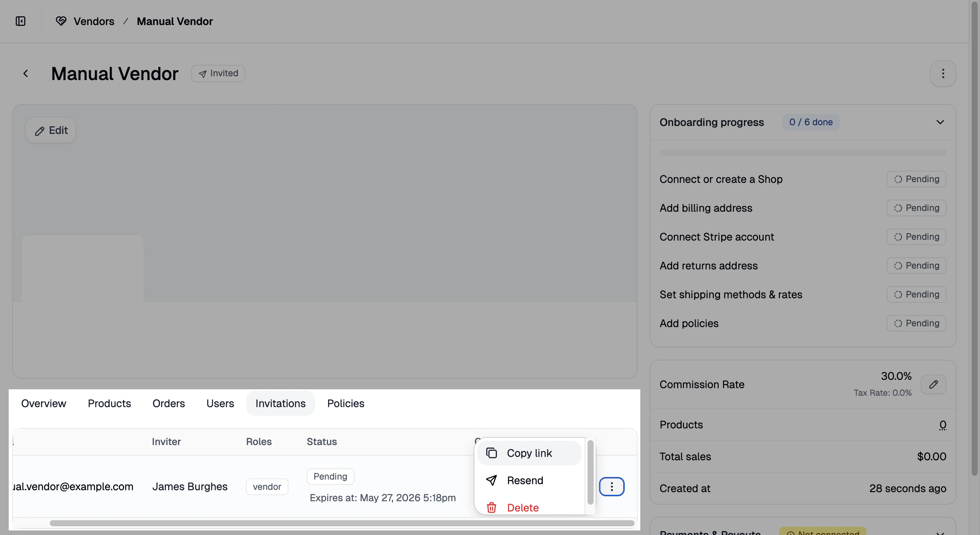980x535 pixels.
Task: Click the 30.0% commission rate value
Action: click(896, 376)
